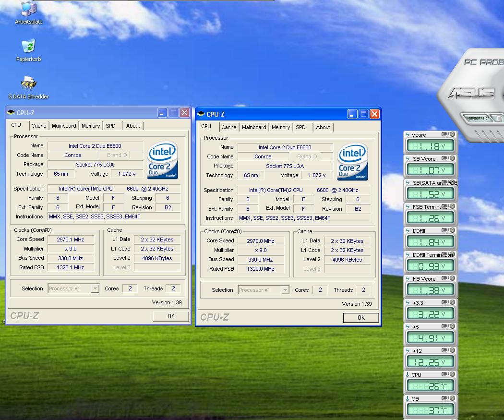The image size is (504, 420).
Task: Switch to Cache tab in left CPU-Z window
Action: [38, 126]
